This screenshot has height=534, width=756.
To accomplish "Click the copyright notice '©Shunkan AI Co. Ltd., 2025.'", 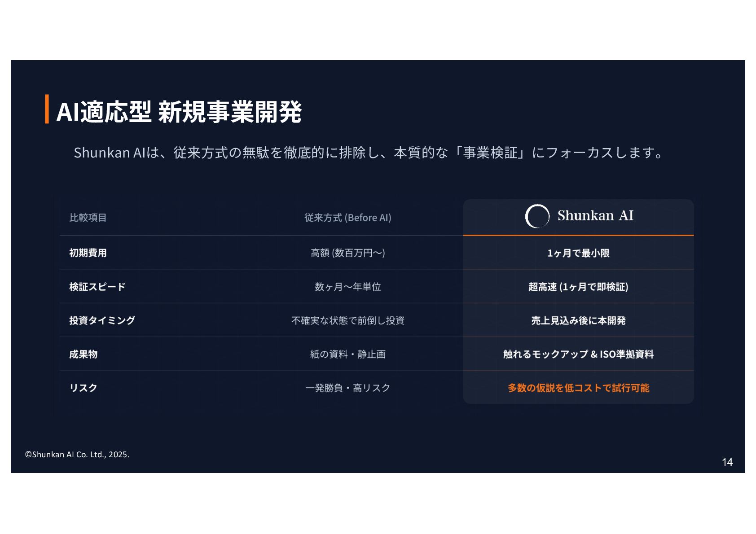I will (x=77, y=455).
